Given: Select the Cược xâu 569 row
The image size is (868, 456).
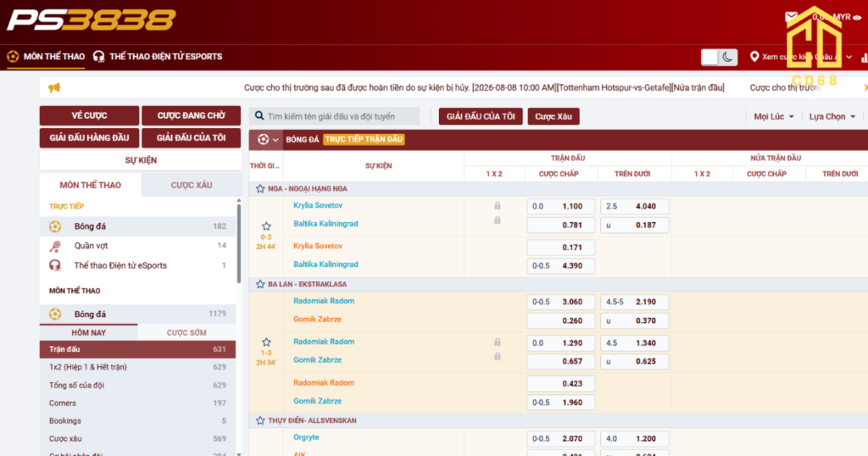Looking at the screenshot, I should tap(137, 438).
